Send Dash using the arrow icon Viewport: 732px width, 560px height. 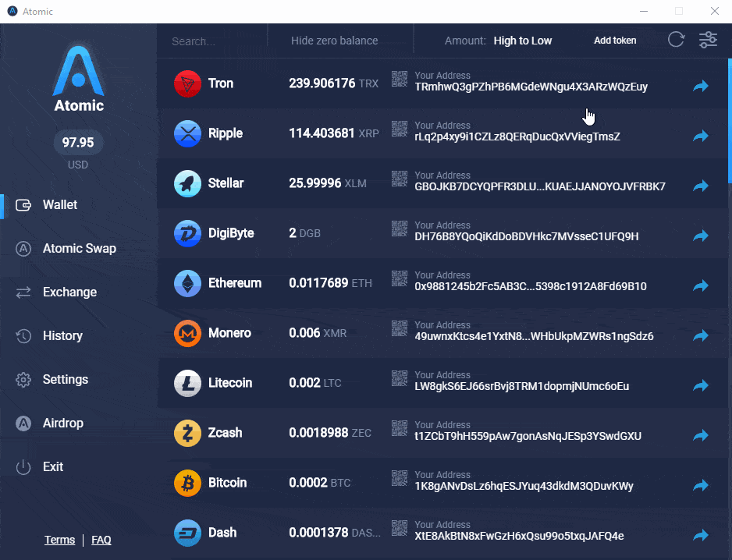coord(701,535)
